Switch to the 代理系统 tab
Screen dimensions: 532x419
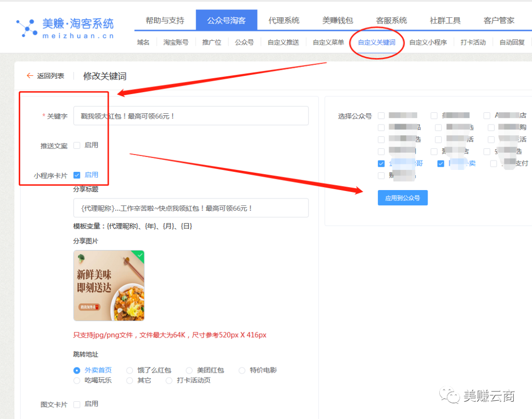[284, 20]
